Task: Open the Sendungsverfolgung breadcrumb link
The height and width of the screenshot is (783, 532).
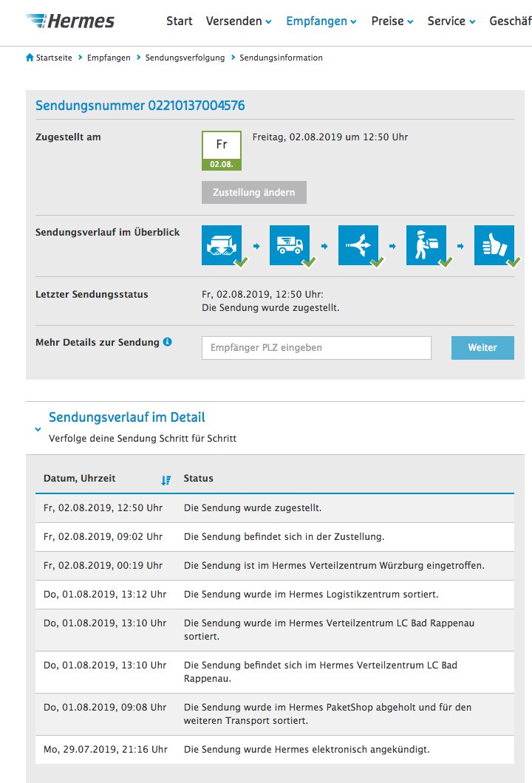Action: 185,58
